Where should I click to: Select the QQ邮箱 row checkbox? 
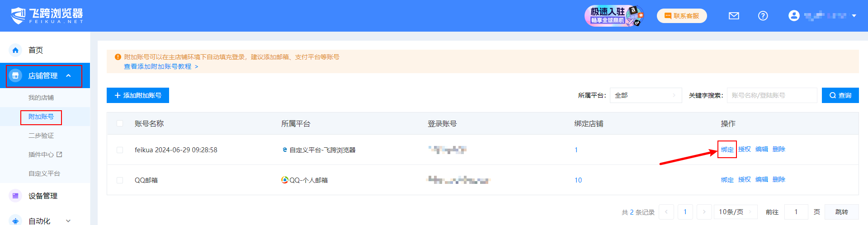tap(120, 180)
